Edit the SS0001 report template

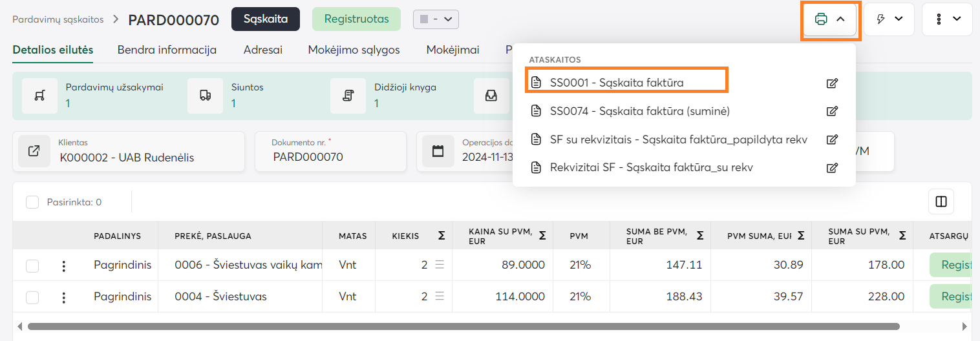pos(832,83)
